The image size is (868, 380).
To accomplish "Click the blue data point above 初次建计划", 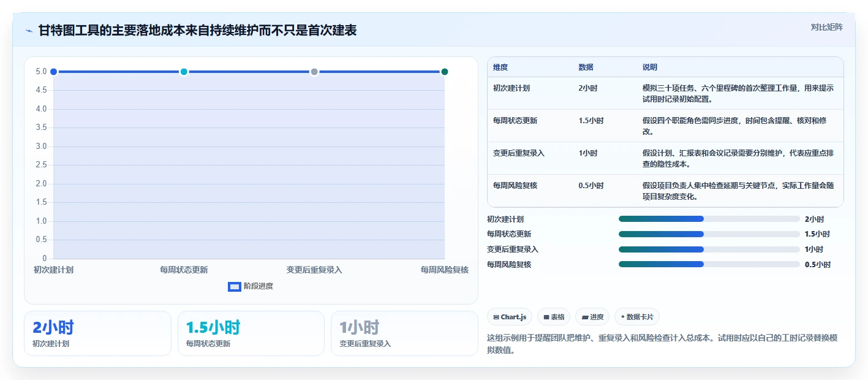I will point(53,72).
